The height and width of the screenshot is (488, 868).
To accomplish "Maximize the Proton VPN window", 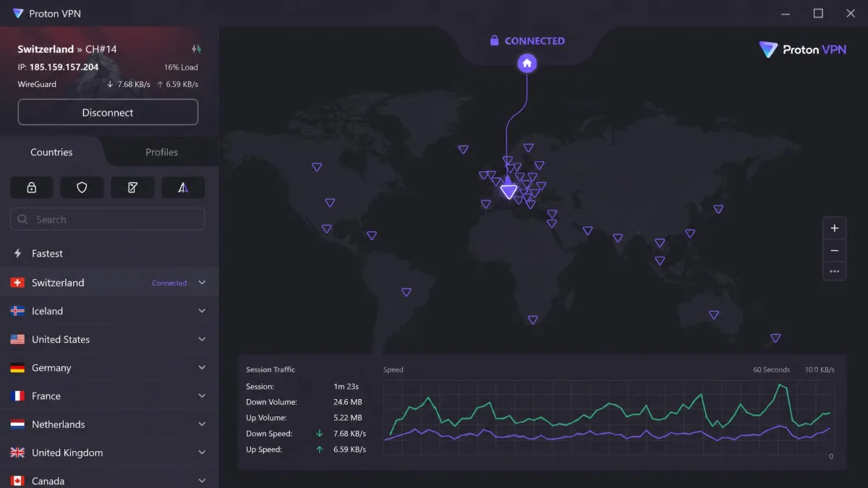I will 818,13.
